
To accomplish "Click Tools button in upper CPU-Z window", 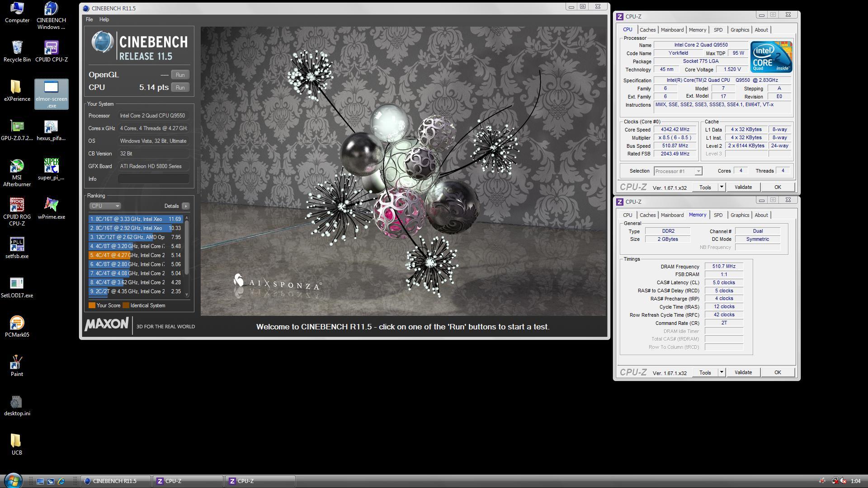I will point(705,187).
